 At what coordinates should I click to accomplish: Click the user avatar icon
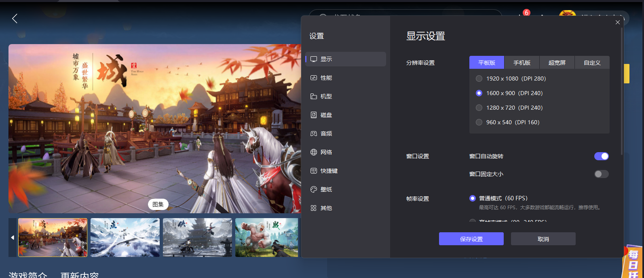(567, 14)
